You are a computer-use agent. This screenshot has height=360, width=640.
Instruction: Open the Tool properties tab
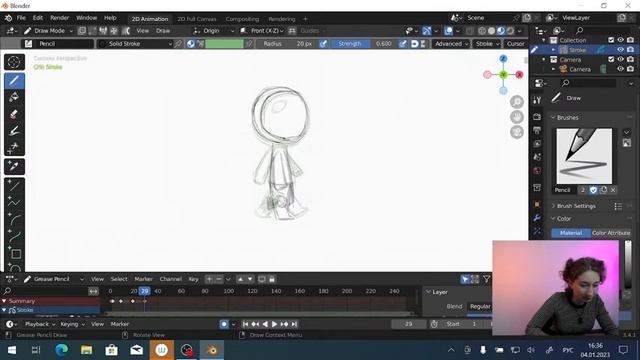pos(537,100)
